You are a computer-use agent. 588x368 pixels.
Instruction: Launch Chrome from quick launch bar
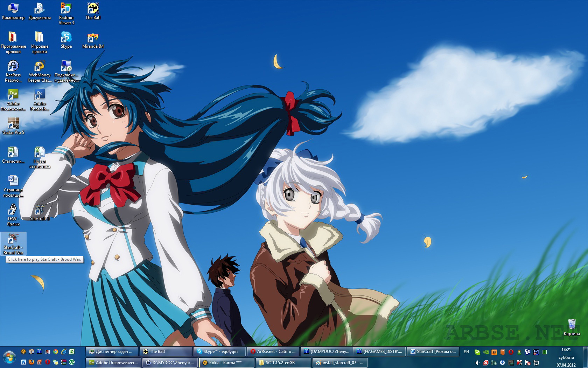pyautogui.click(x=56, y=352)
